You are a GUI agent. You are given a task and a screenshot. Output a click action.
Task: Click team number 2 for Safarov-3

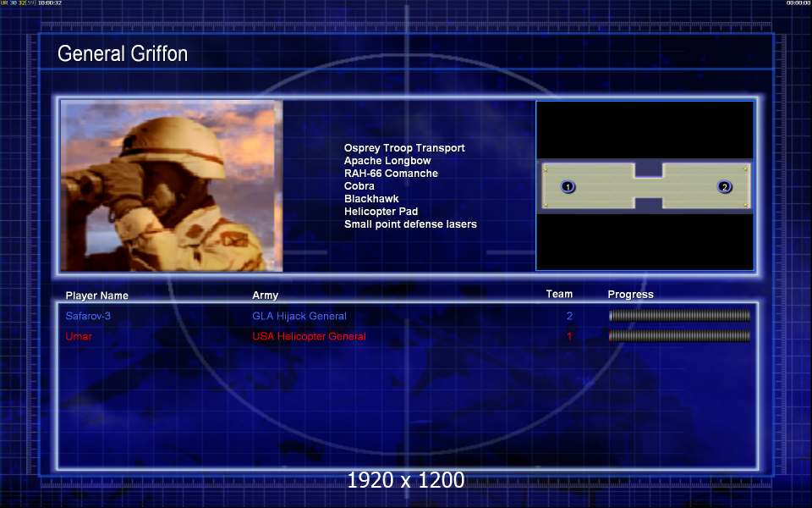pyautogui.click(x=569, y=316)
